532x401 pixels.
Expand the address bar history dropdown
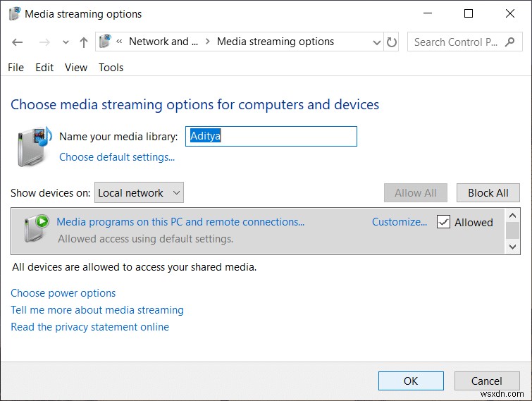[376, 42]
